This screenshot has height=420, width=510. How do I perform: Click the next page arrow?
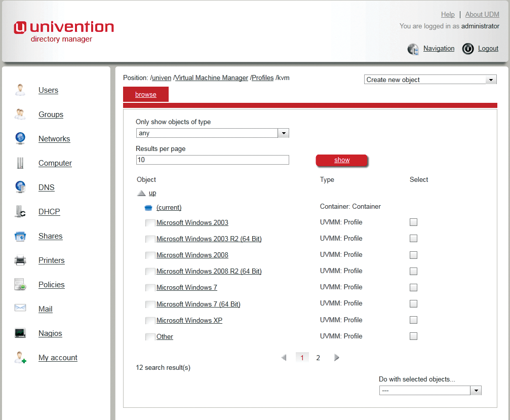coord(336,357)
